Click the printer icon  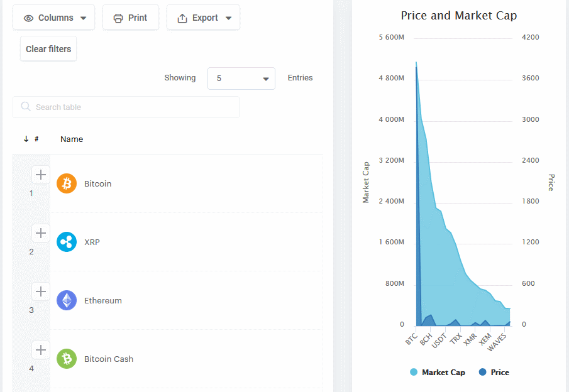(118, 18)
